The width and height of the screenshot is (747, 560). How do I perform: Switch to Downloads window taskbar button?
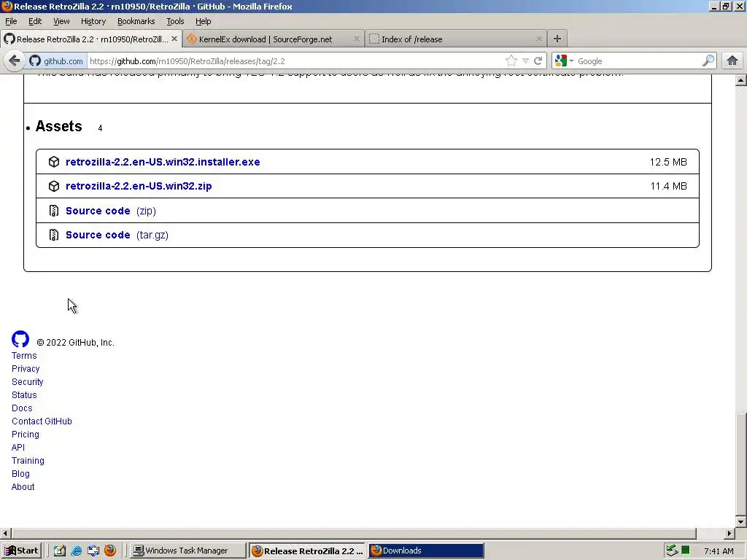tap(426, 551)
